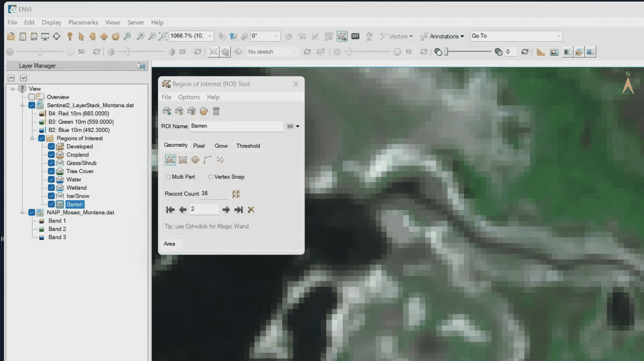Enable the Multi Part checkbox
Screen dimensions: 644x361
pos(169,177)
